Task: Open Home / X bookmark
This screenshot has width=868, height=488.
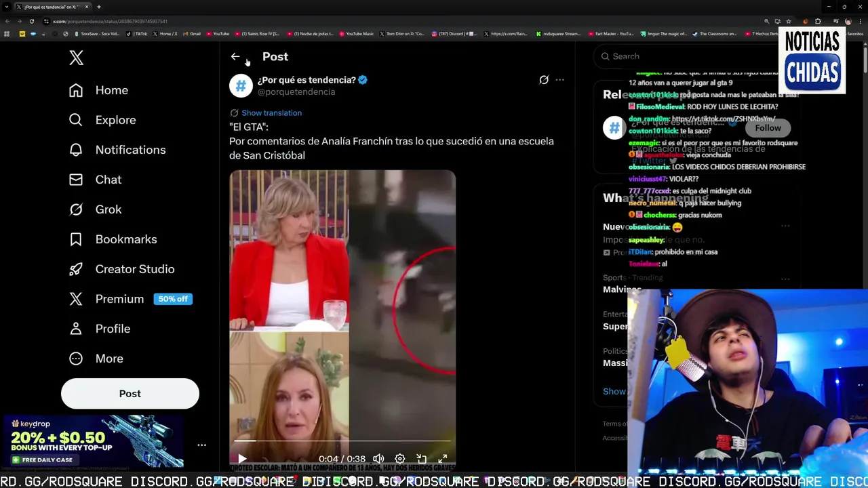Action: (x=165, y=33)
